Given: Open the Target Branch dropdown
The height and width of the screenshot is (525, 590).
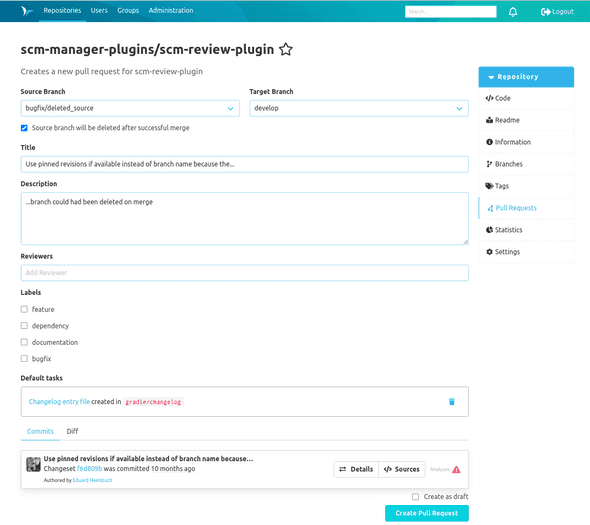Looking at the screenshot, I should pyautogui.click(x=359, y=108).
